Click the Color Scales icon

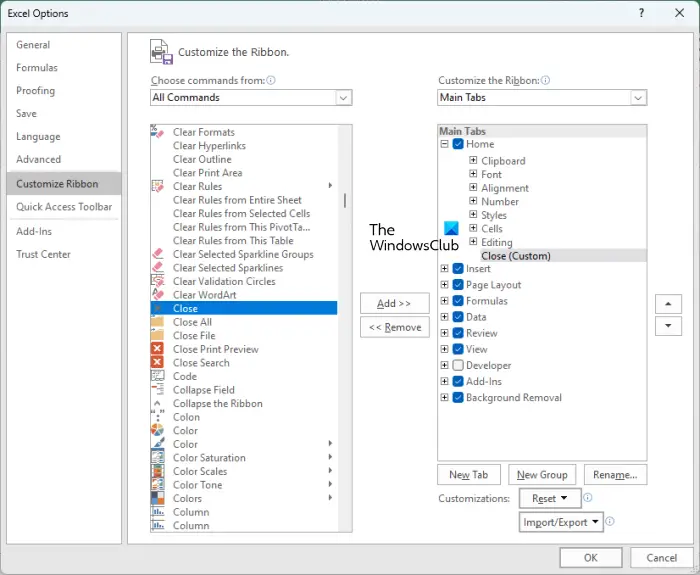[157, 471]
